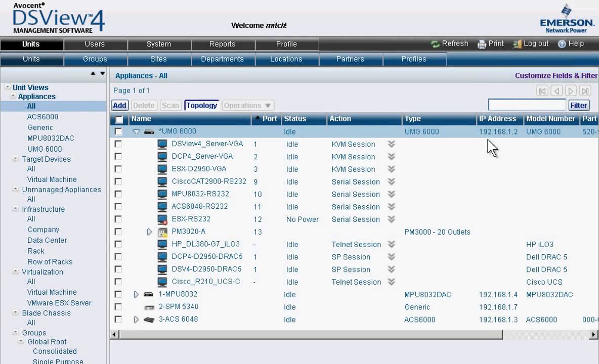Click the monitor icon beside DCP4_Server-VGA

coord(162,157)
